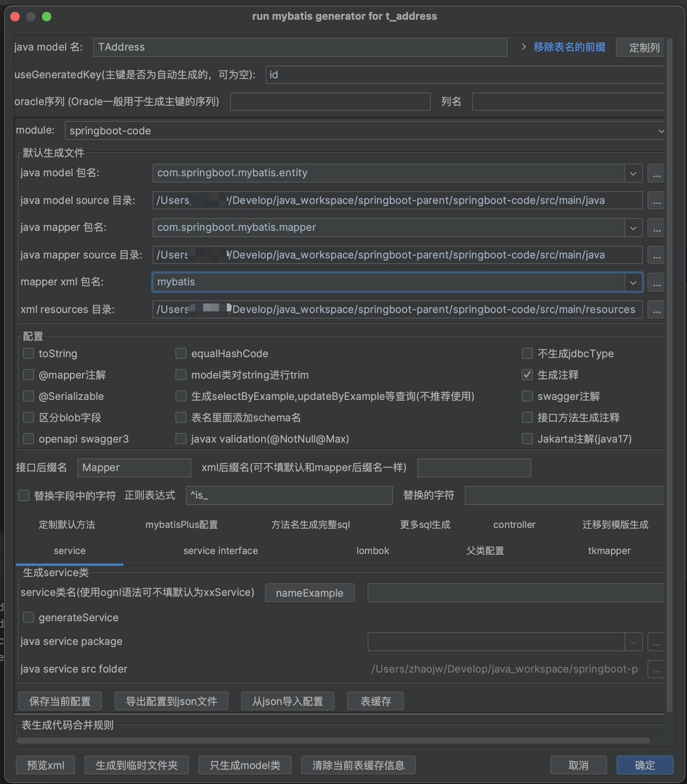This screenshot has width=687, height=784.
Task: Click 导出配置到json文件 button
Action: coord(171,701)
